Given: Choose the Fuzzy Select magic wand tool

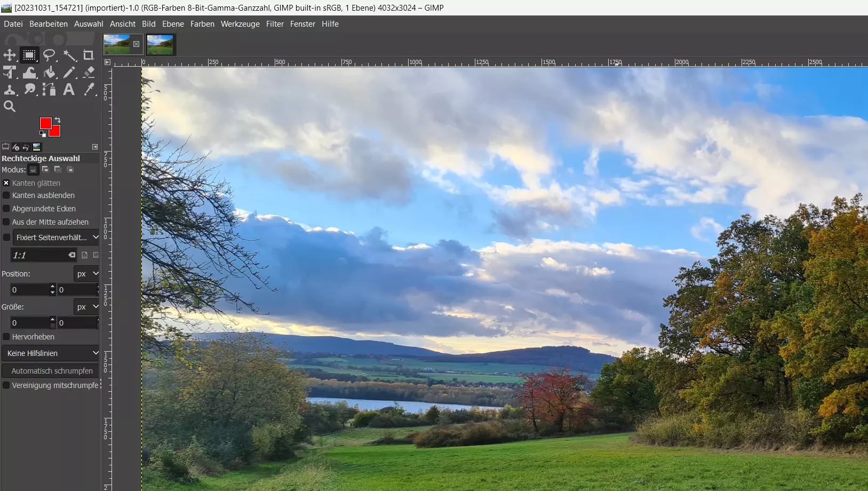Looking at the screenshot, I should click(x=69, y=55).
